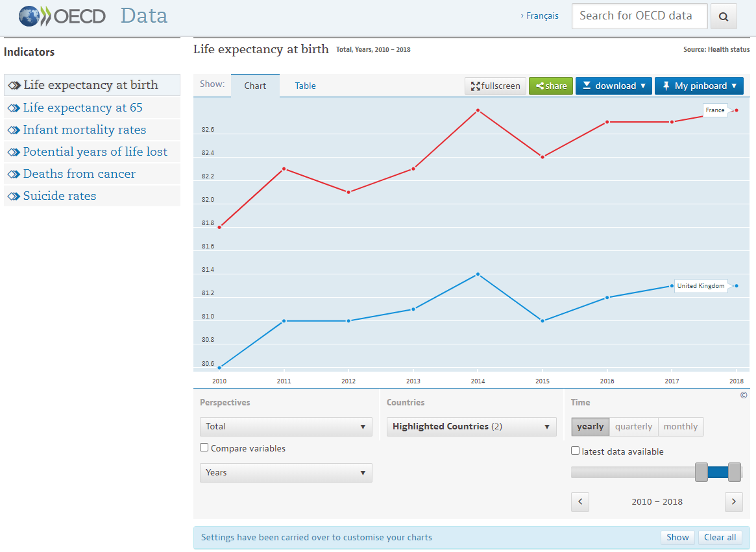Expand the Highlighted Countries dropdown
The image size is (756, 552).
(472, 427)
